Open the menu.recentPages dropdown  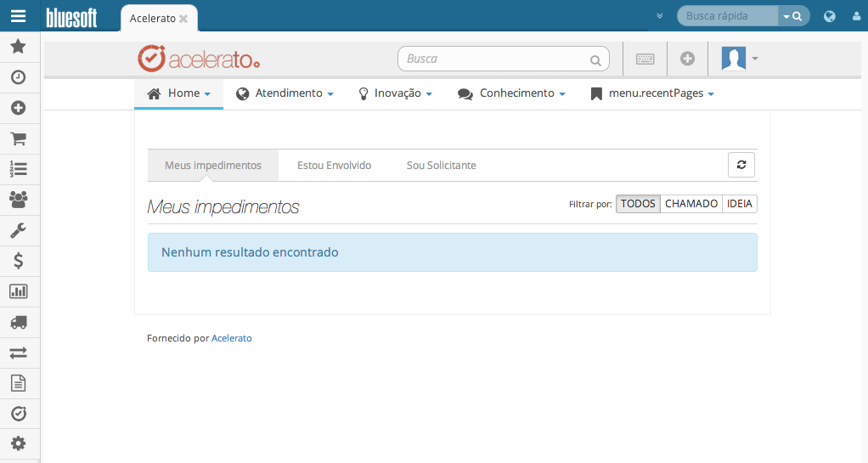(652, 93)
